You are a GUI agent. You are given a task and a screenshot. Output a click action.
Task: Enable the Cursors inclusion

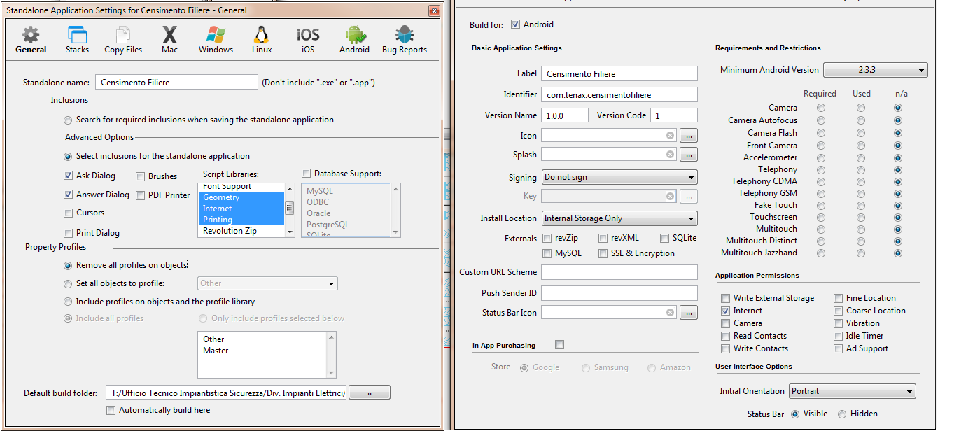[x=68, y=213]
